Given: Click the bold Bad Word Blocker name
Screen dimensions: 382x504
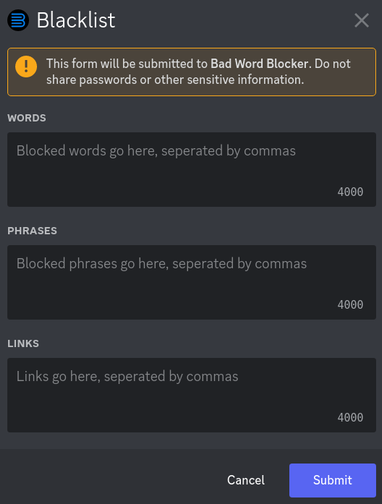Looking at the screenshot, I should pos(259,64).
